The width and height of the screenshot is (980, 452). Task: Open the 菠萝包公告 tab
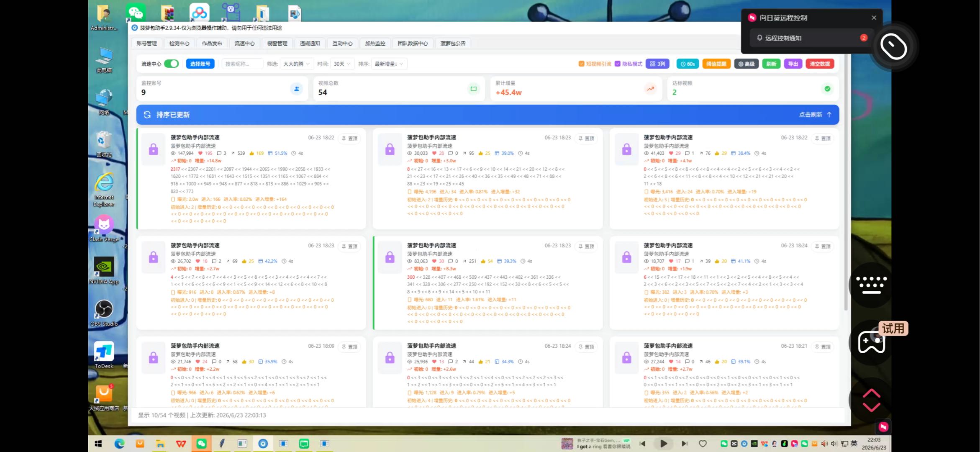[453, 43]
